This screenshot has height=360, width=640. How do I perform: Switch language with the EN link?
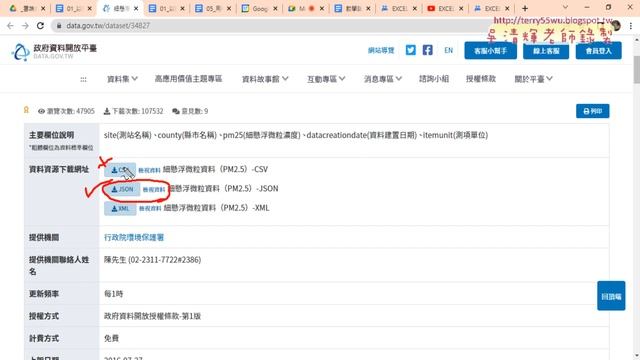[449, 50]
